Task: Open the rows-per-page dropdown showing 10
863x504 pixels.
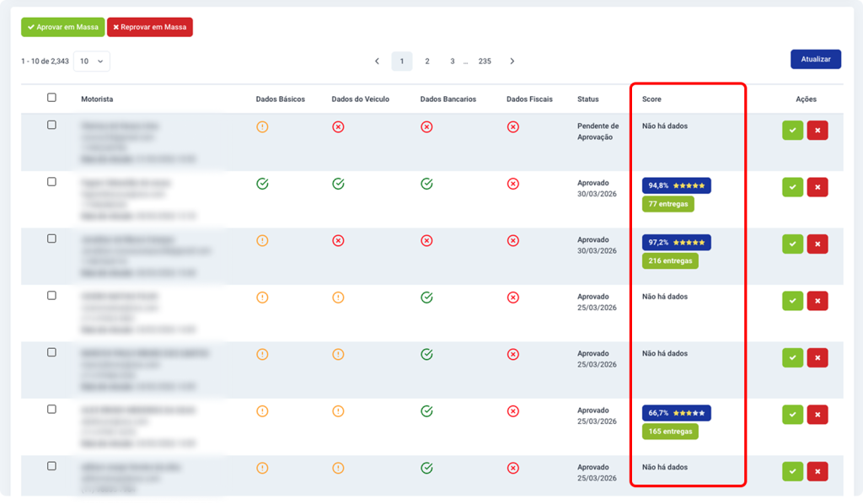Action: pyautogui.click(x=92, y=62)
